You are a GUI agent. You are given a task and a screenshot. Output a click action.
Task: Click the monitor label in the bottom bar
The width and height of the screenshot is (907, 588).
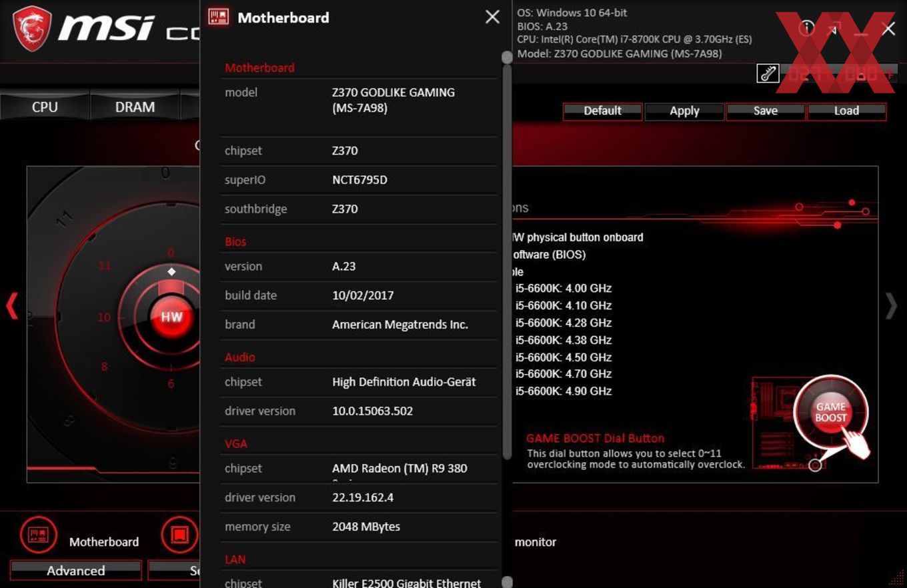click(x=536, y=542)
